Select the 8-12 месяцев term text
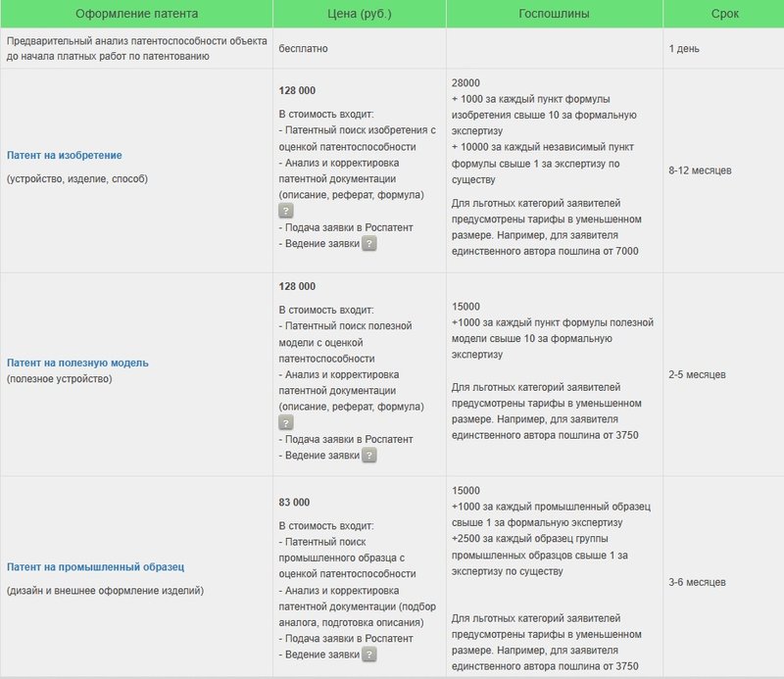This screenshot has width=784, height=679. [700, 170]
